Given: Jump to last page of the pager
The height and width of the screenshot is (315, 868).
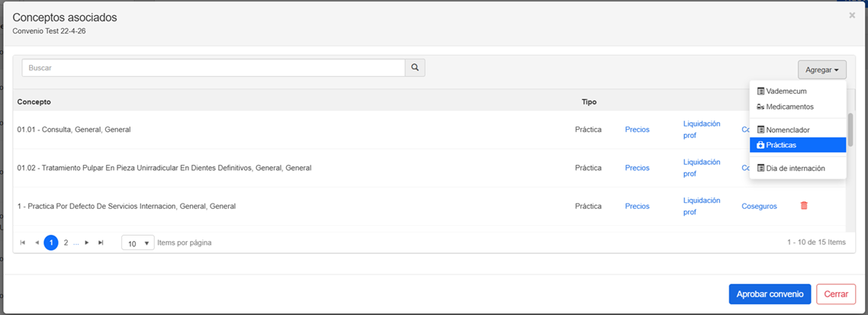Looking at the screenshot, I should 101,243.
